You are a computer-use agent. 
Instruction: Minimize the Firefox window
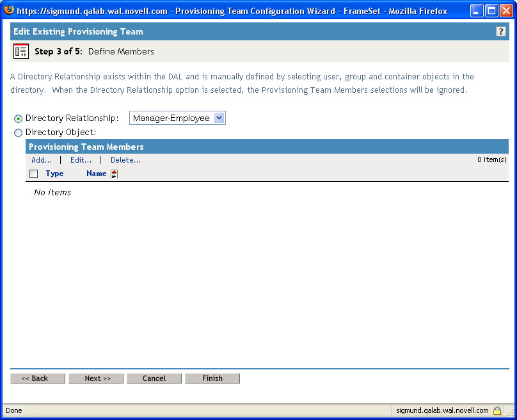476,11
